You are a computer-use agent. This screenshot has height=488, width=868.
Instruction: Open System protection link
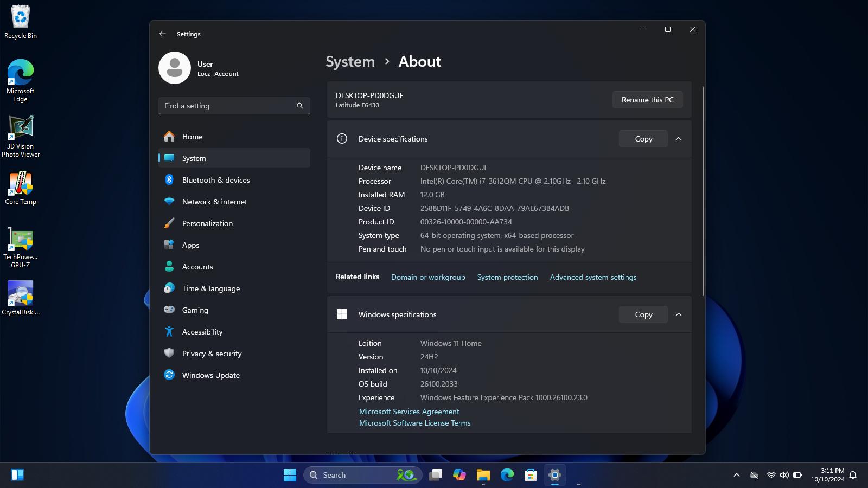(507, 277)
